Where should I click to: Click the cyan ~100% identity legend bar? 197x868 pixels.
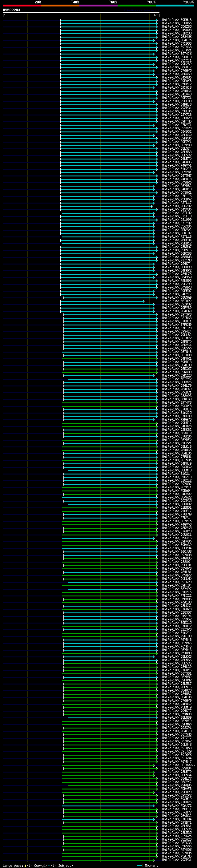[x=175, y=6]
